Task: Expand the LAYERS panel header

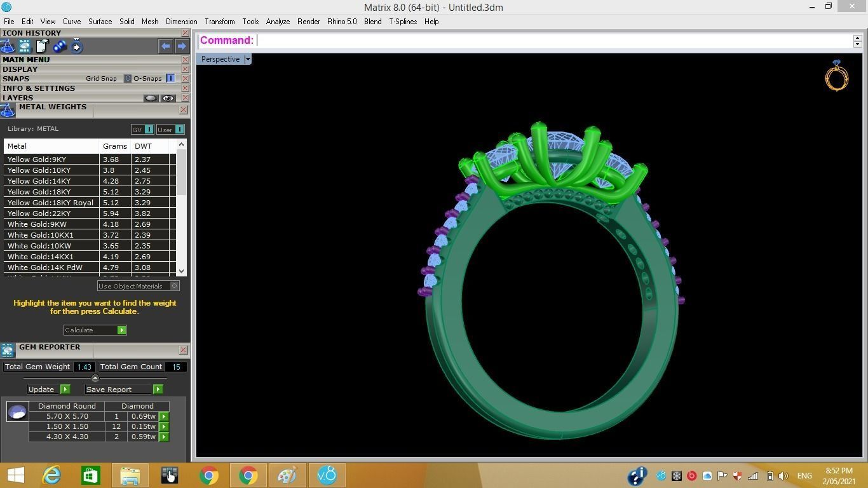Action: click(x=18, y=98)
